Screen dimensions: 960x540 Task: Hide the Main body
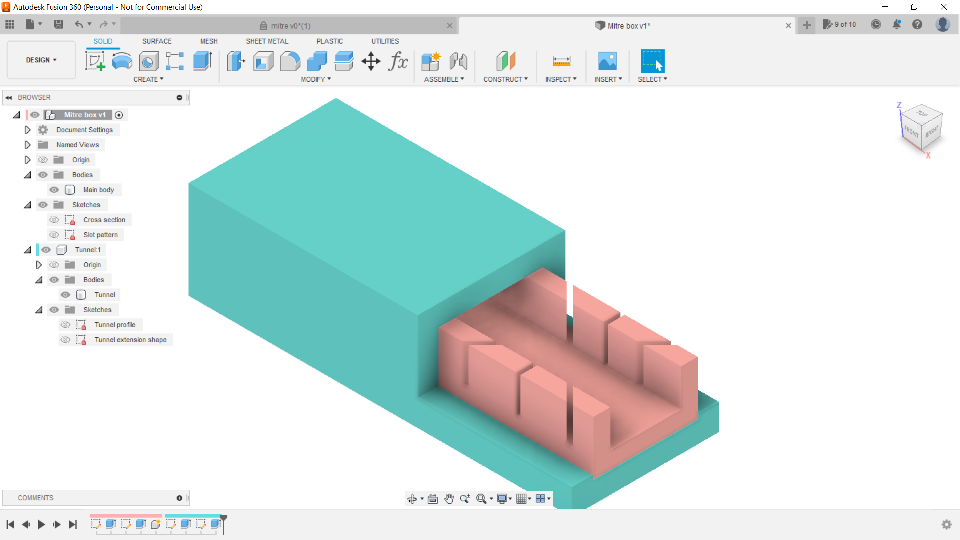tap(54, 190)
